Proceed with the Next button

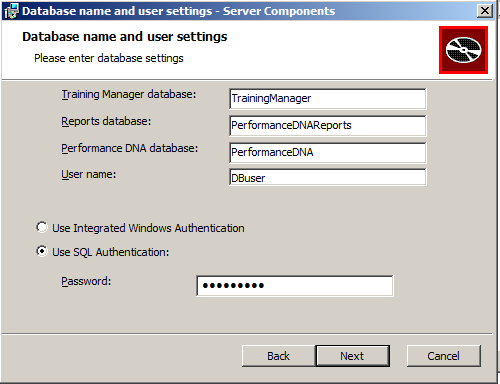tap(353, 356)
